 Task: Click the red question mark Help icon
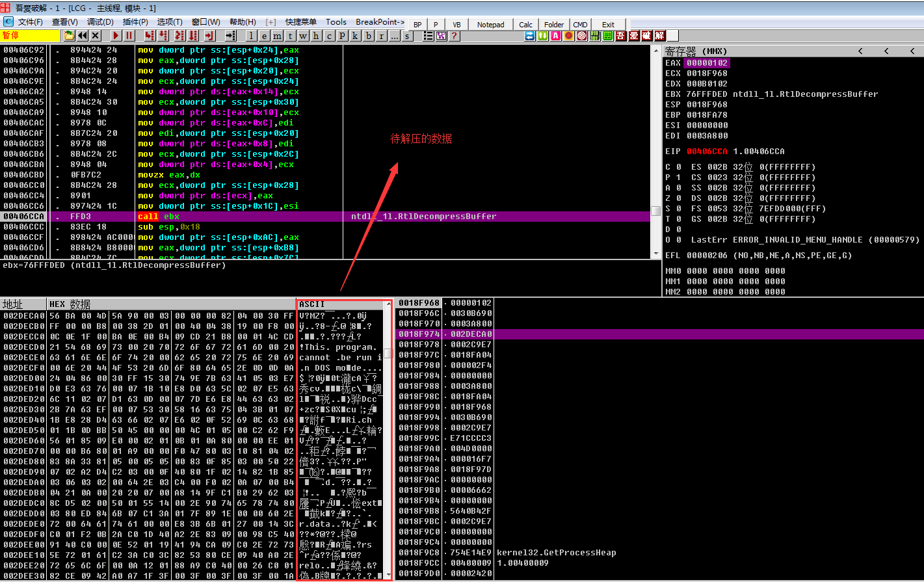point(454,36)
